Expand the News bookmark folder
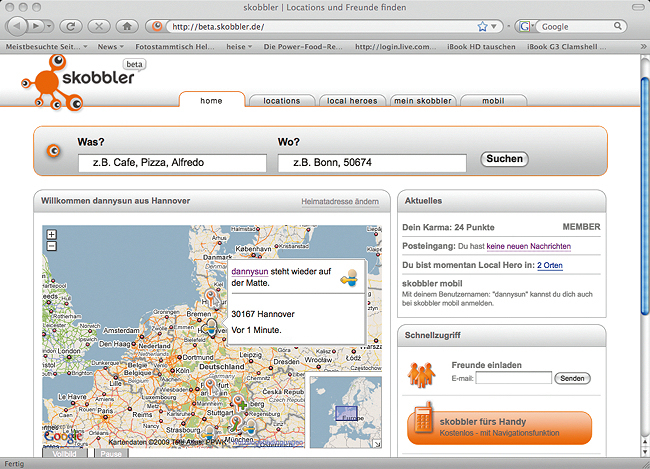The width and height of the screenshot is (650, 469). pyautogui.click(x=111, y=47)
